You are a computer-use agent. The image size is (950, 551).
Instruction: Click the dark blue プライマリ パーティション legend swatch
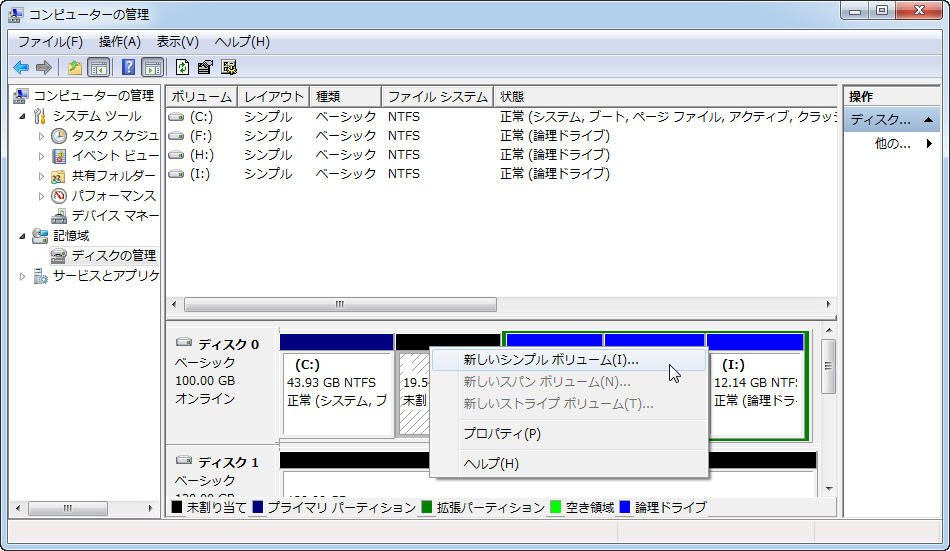(257, 507)
